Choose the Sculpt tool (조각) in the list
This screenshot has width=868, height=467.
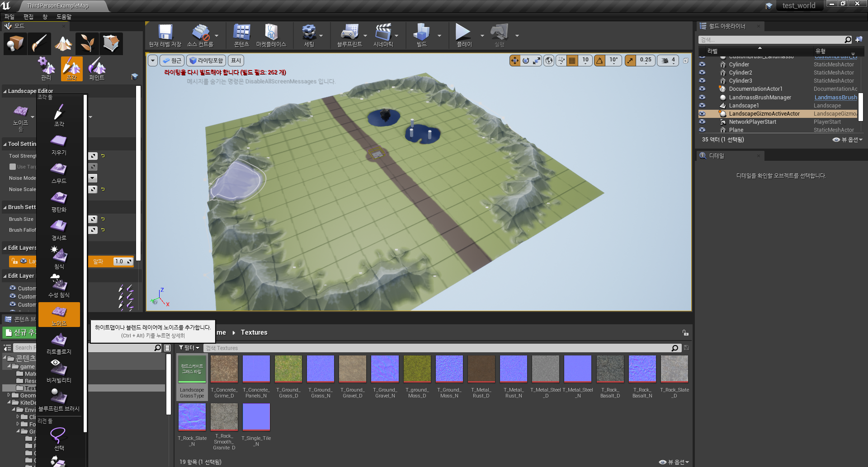click(59, 116)
